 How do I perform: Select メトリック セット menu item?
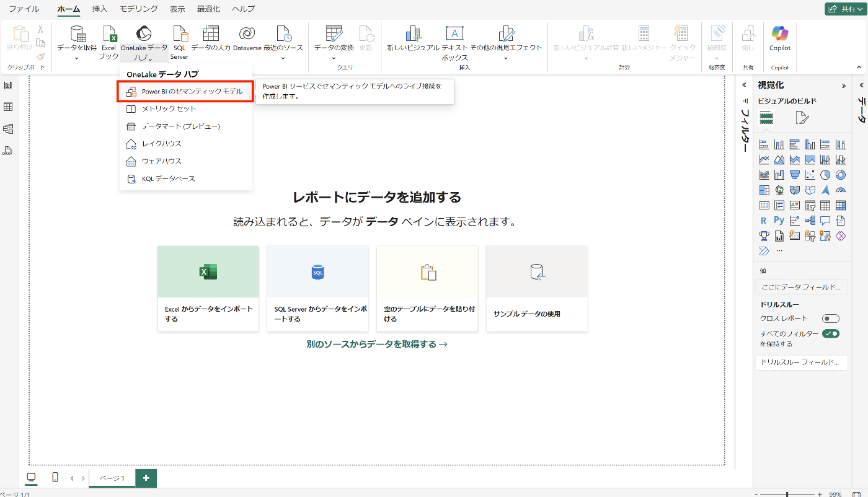(x=185, y=108)
